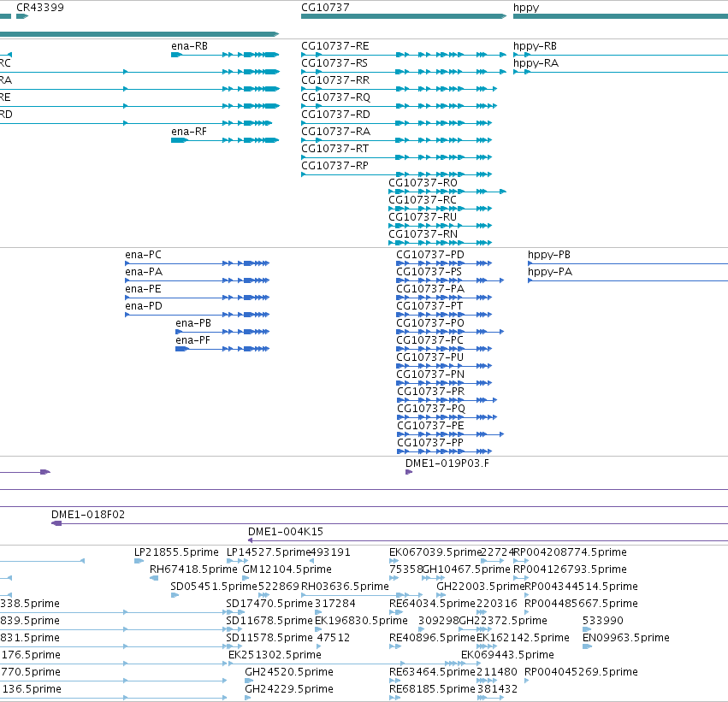The width and height of the screenshot is (728, 702).
Task: Click LP21855.5prime EST label
Action: click(x=176, y=553)
